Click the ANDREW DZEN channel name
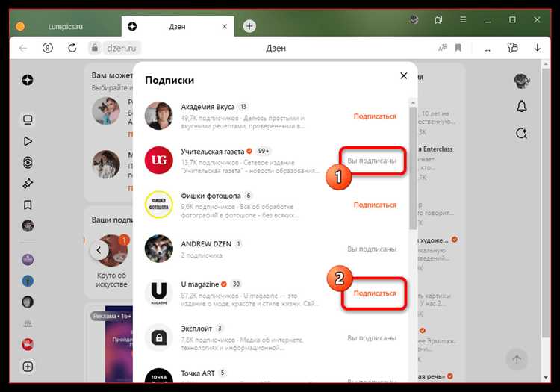Screen dimensions: 560x392 206,244
